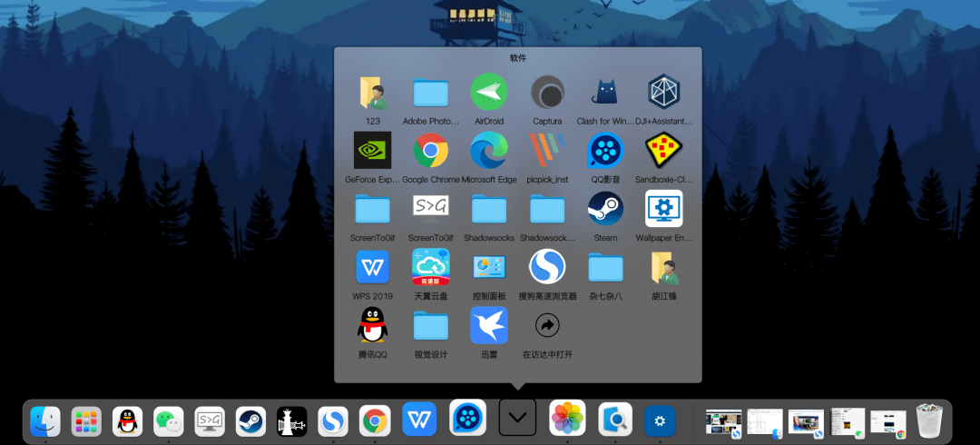Open Sandboxie-Cl... application

[x=663, y=150]
